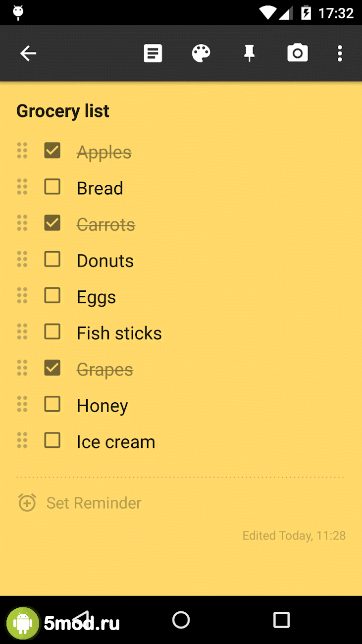Viewport: 362px width, 644px height.
Task: Tap the Grocery list title field
Action: tap(63, 111)
